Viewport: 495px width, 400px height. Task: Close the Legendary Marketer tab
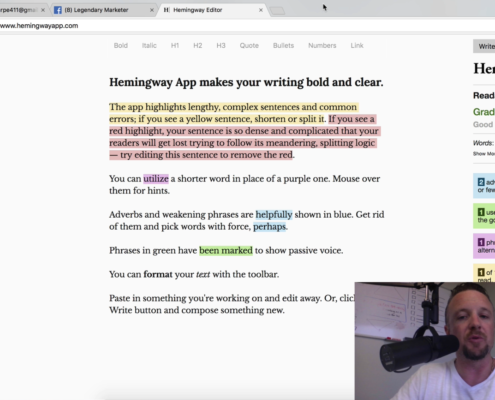click(x=152, y=10)
